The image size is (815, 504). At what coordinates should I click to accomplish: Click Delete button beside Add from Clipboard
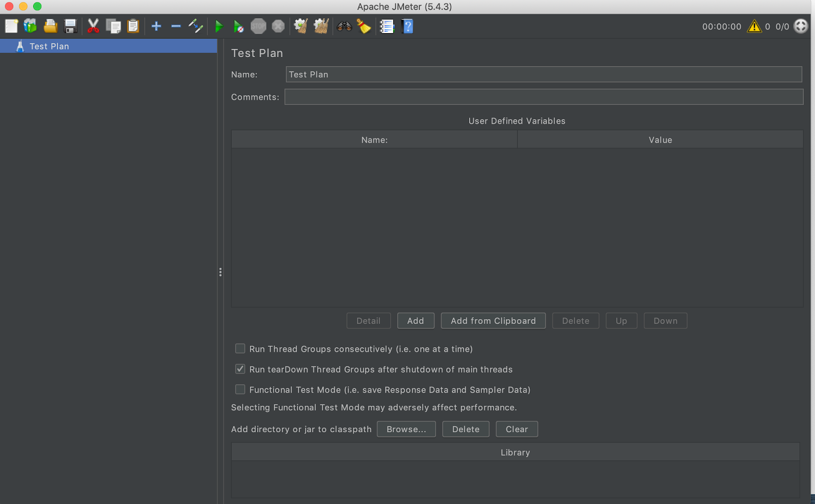(x=576, y=321)
